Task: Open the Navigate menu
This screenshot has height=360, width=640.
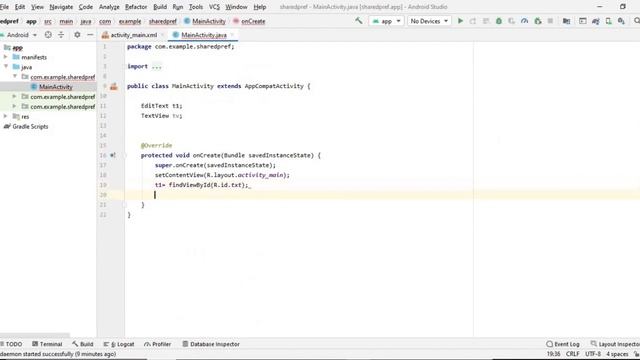Action: pos(61,7)
